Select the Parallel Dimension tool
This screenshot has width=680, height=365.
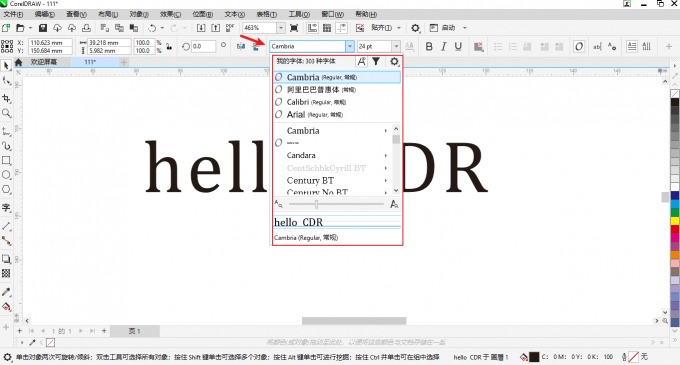point(6,226)
